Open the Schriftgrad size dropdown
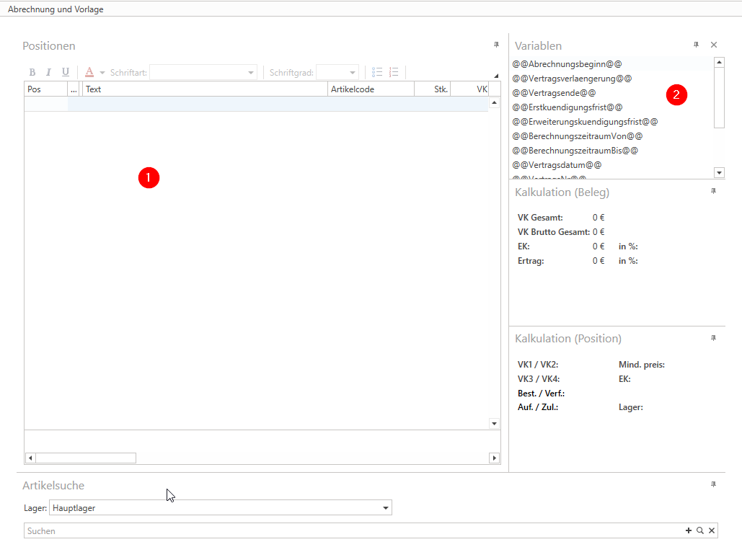The width and height of the screenshot is (742, 560). point(353,73)
